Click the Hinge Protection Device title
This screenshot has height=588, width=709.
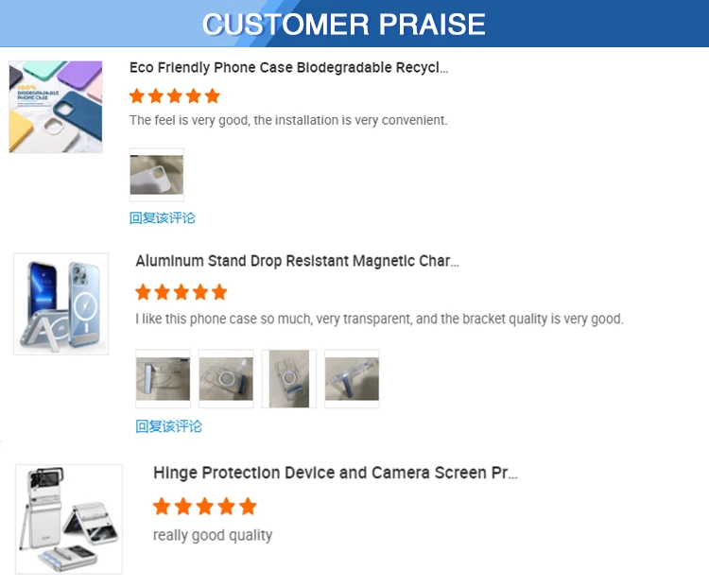(335, 473)
